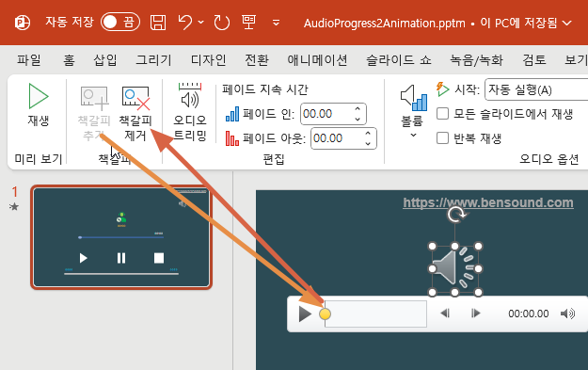Select the speaker audio object on the slide
588x370 pixels.
click(x=454, y=269)
